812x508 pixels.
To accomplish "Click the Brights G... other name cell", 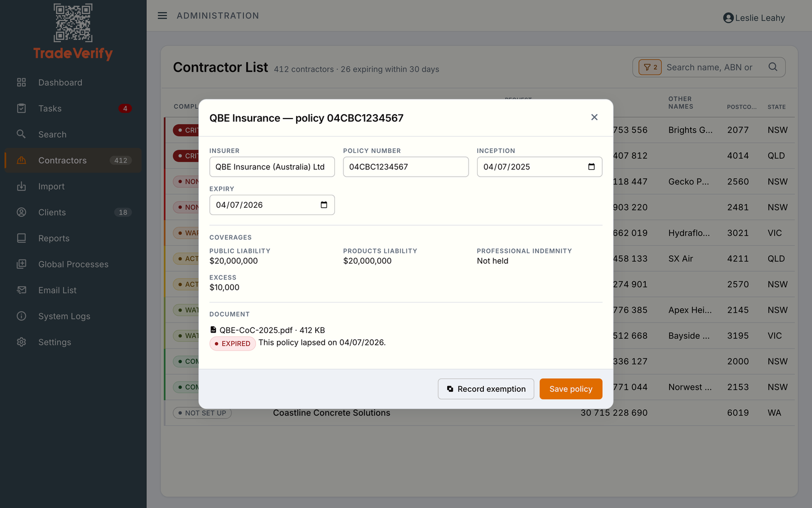I will tap(690, 130).
